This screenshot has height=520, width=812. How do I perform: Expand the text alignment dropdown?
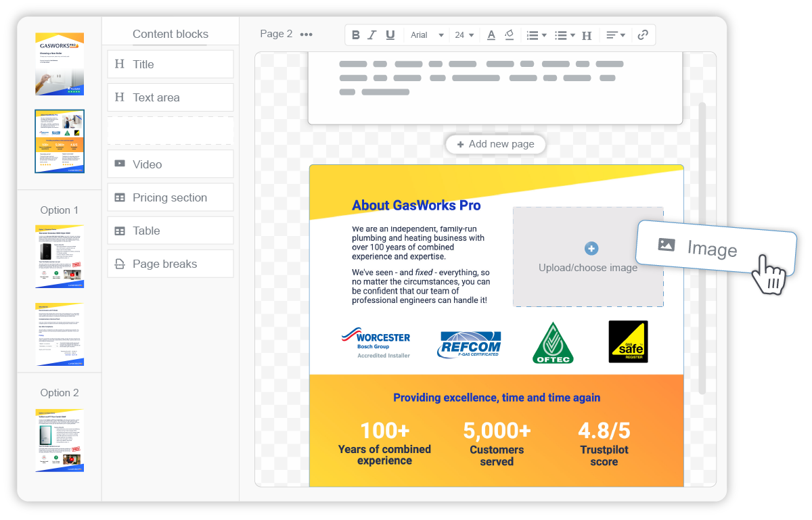pos(616,34)
